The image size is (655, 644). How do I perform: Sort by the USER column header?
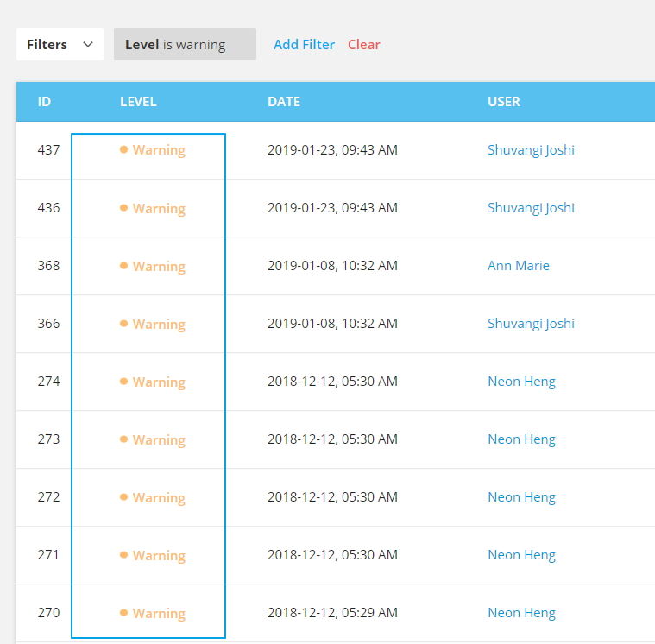point(504,102)
